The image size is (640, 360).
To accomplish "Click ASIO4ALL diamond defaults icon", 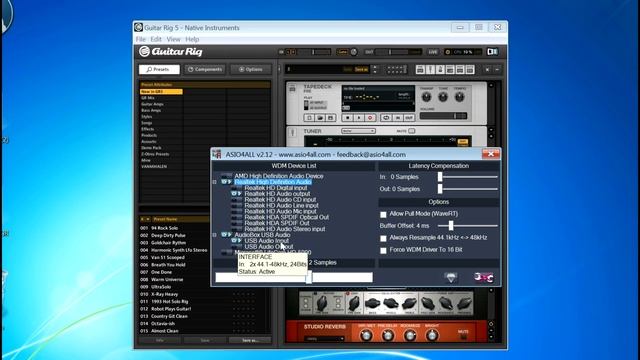I will [x=451, y=278].
